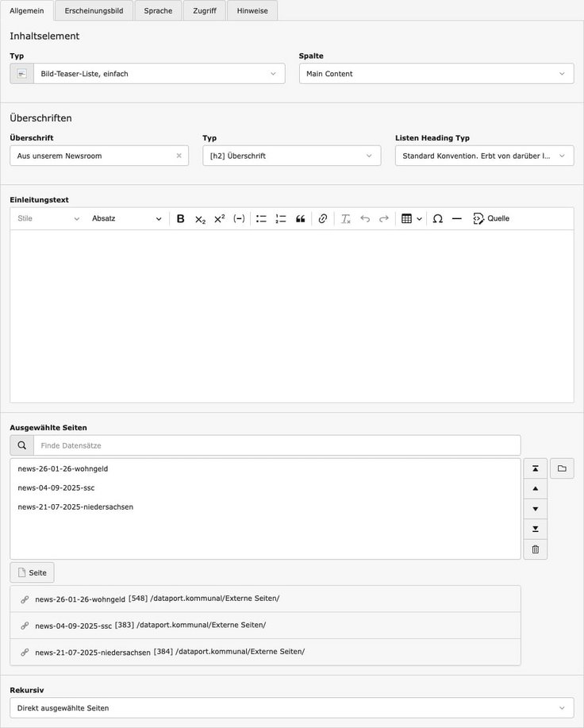Switch to the Erscheinungsbild tab
Image resolution: width=584 pixels, height=728 pixels.
click(x=94, y=11)
